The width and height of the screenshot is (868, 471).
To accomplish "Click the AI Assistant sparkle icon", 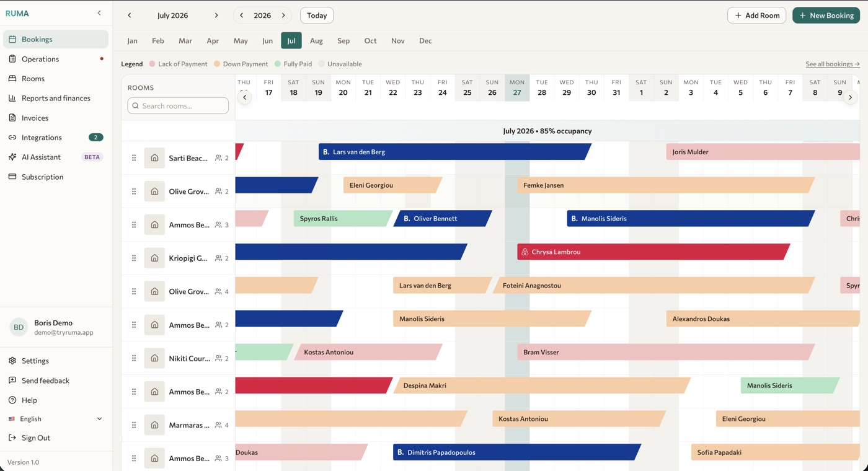I will [x=12, y=157].
